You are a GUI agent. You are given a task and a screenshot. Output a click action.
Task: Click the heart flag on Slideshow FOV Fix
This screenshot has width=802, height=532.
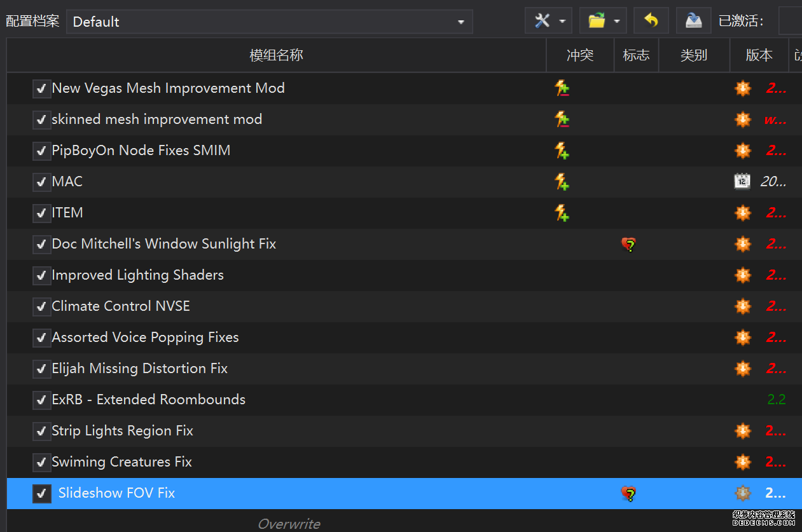pyautogui.click(x=628, y=493)
